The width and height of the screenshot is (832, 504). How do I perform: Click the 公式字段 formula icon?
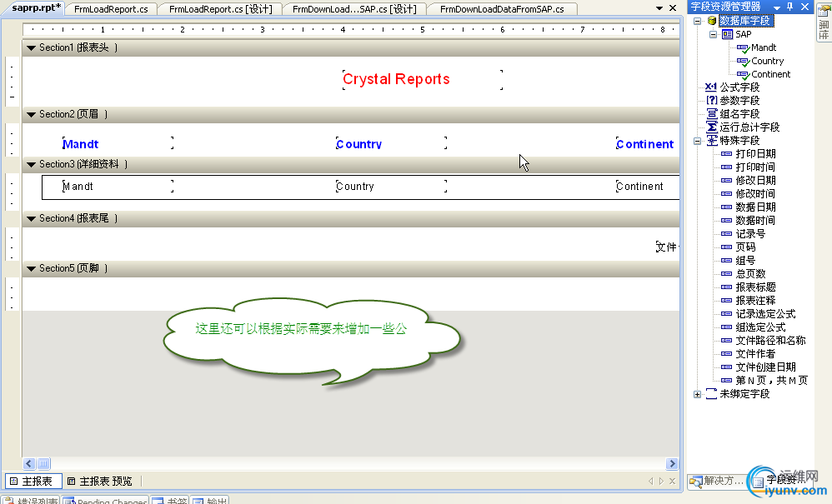(x=711, y=87)
